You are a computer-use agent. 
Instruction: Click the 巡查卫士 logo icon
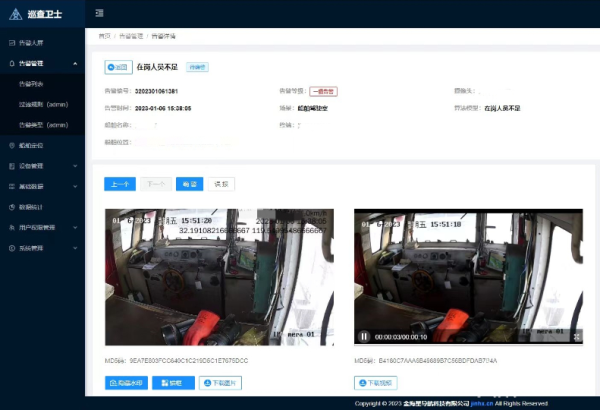[x=13, y=12]
